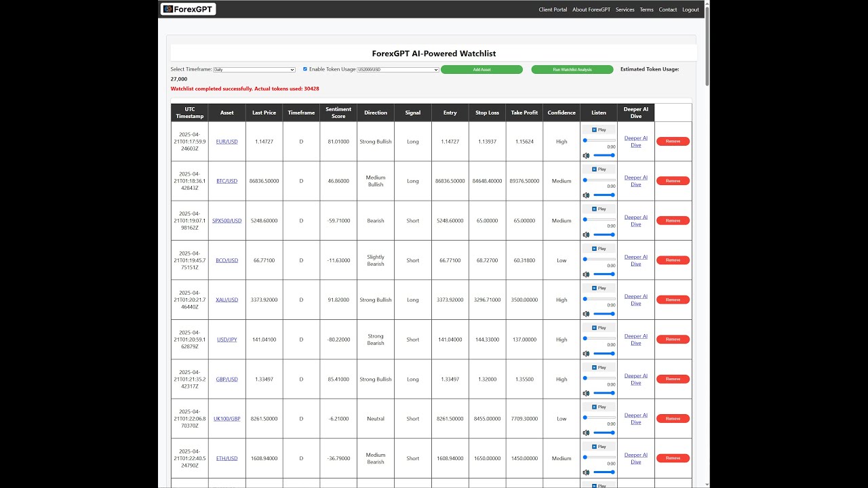Open the Select Timeframe dropdown
Viewport: 868px width, 488px height.
254,70
